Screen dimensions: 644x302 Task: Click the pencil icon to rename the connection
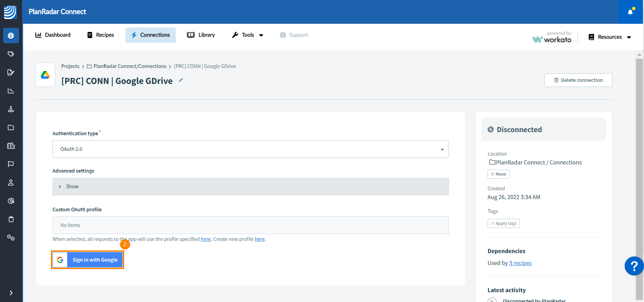pyautogui.click(x=181, y=80)
